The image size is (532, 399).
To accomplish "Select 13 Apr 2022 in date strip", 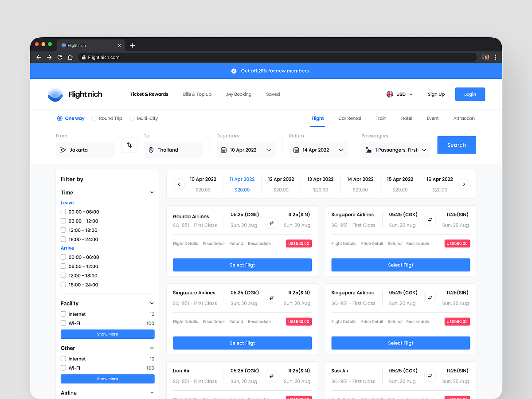I will [321, 184].
